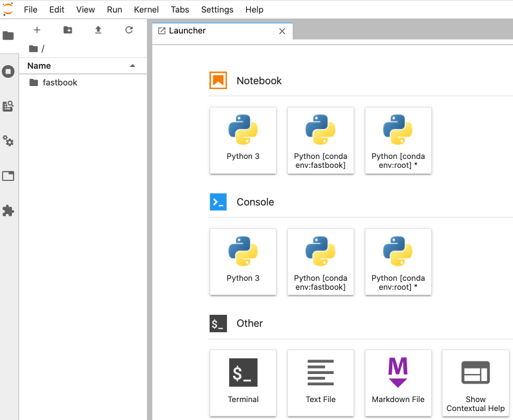Open Property Inspector gear sidebar icon
Viewport: 513px width, 420px height.
point(8,141)
